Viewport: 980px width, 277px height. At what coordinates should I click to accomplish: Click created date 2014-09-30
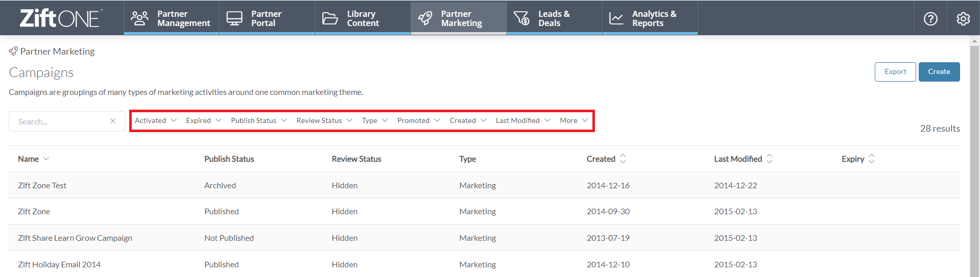pyautogui.click(x=608, y=211)
